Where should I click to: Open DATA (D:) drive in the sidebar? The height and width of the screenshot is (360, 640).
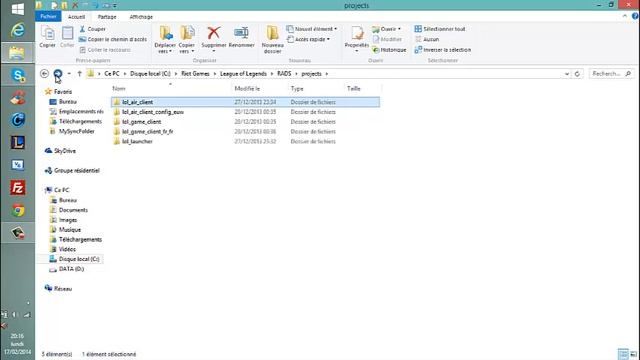point(67,269)
